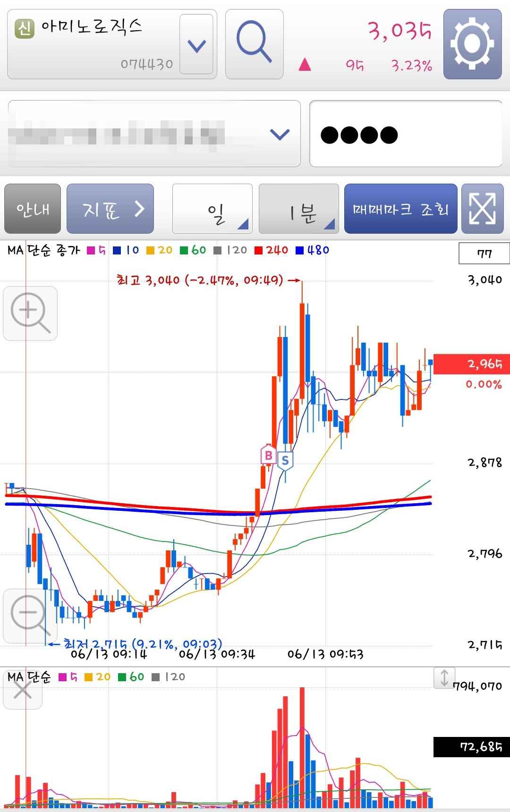
Task: Open the settings gear
Action: (x=472, y=44)
